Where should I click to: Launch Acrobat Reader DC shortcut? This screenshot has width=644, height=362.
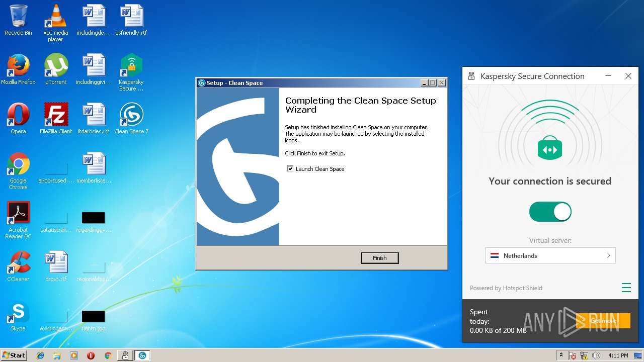point(18,220)
